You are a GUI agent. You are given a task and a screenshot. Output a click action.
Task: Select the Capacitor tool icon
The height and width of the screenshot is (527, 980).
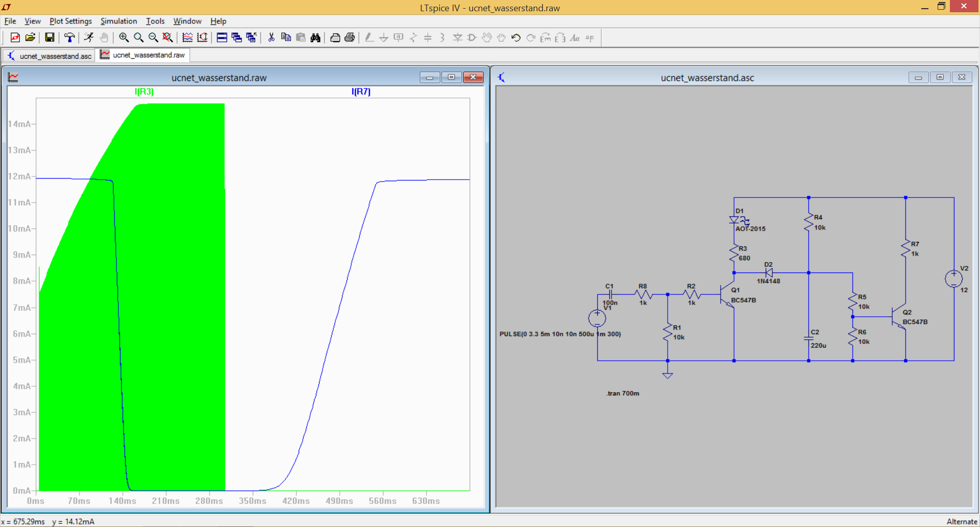tap(428, 37)
